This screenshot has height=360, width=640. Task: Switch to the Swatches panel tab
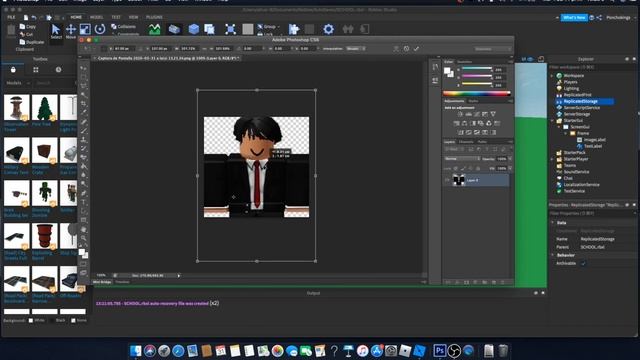(x=464, y=62)
